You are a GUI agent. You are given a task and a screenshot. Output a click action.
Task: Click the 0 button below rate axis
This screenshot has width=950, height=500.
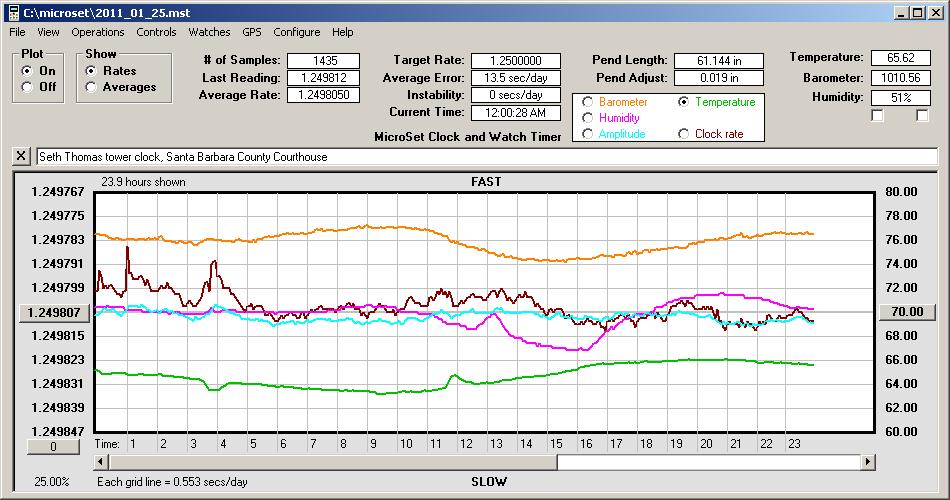[x=53, y=447]
